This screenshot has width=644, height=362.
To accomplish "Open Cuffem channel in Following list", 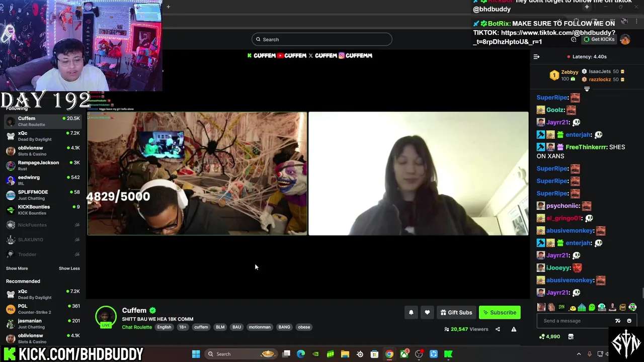I will 43,121.
